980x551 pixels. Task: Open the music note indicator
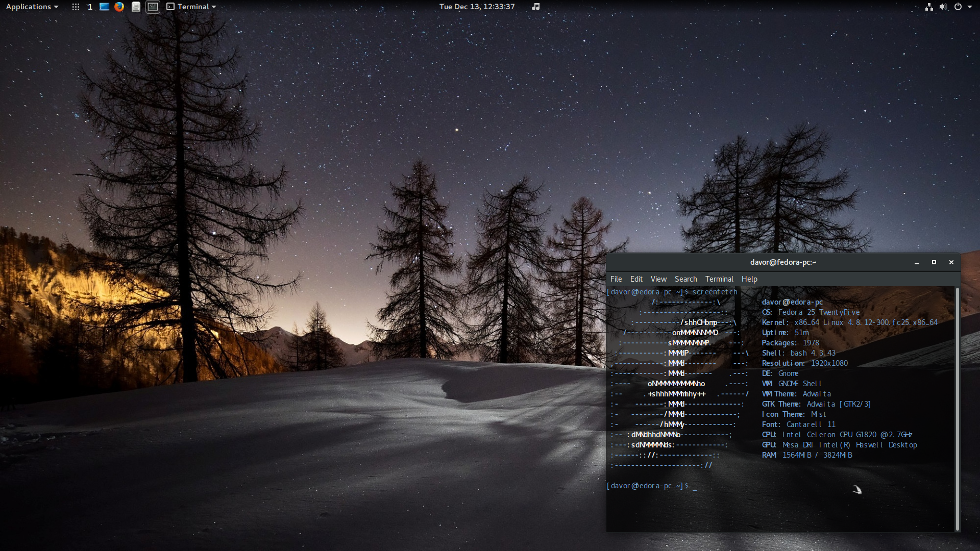click(535, 7)
